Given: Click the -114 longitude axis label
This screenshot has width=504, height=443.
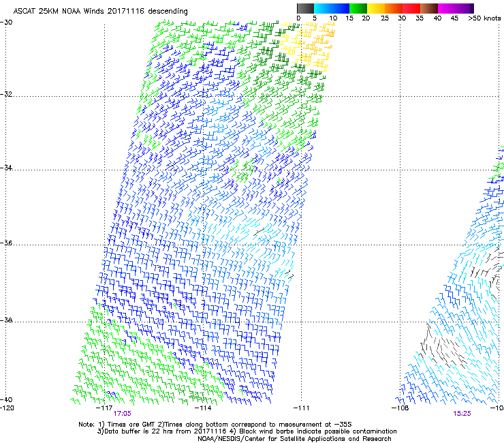Looking at the screenshot, I should pos(203,408).
